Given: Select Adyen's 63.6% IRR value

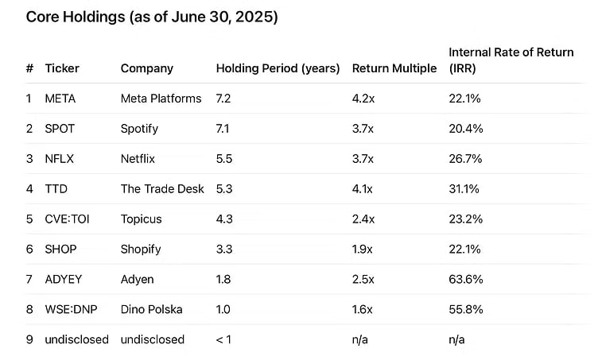Looking at the screenshot, I should click(x=465, y=280).
